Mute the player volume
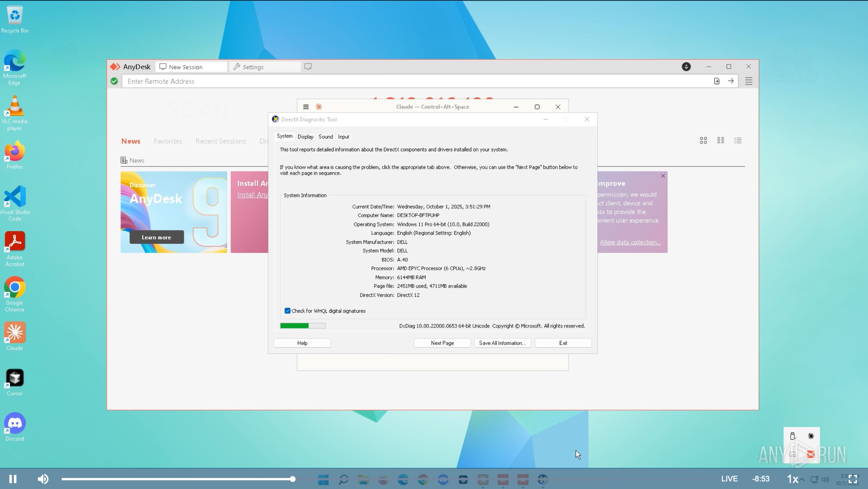This screenshot has width=868, height=489. point(43,479)
